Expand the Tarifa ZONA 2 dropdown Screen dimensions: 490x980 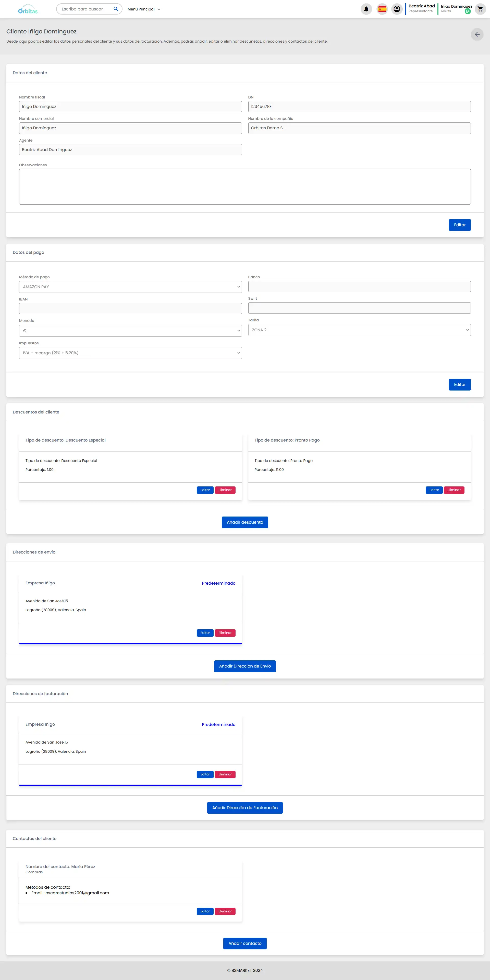(x=359, y=330)
